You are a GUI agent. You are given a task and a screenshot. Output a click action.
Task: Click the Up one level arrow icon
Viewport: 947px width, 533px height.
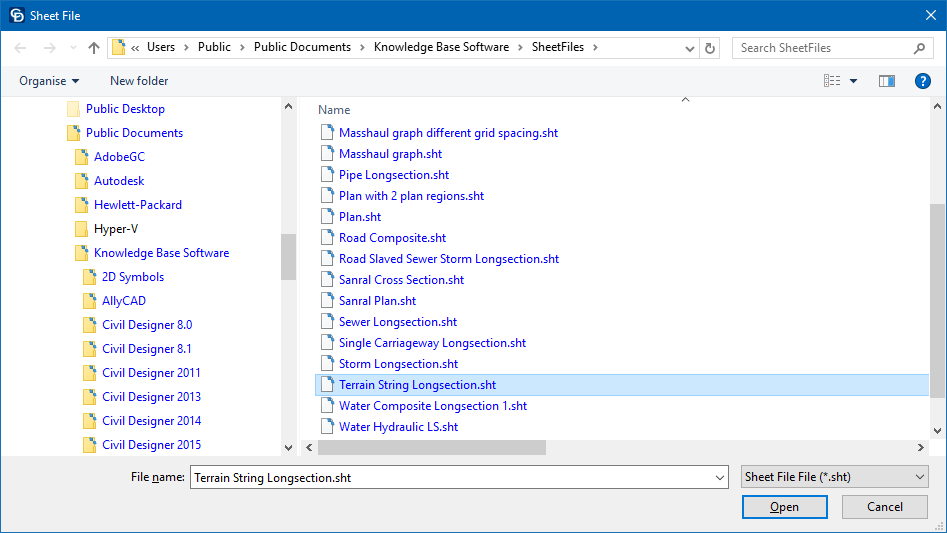[94, 48]
